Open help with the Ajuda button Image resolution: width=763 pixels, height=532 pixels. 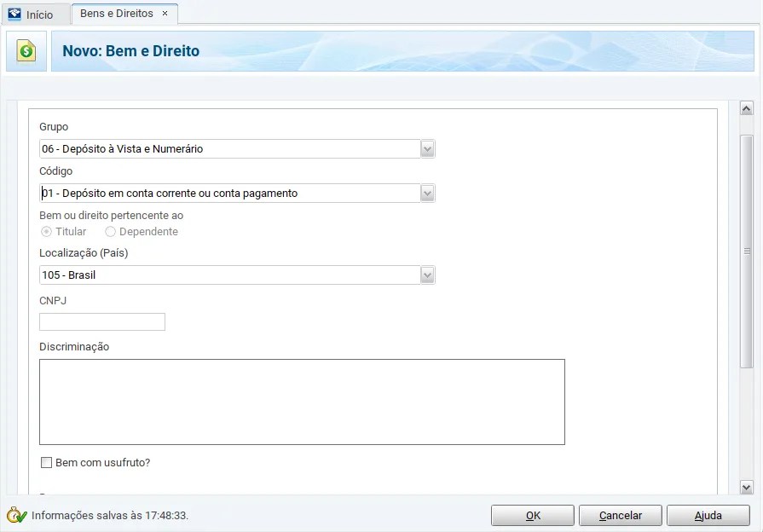(x=708, y=516)
